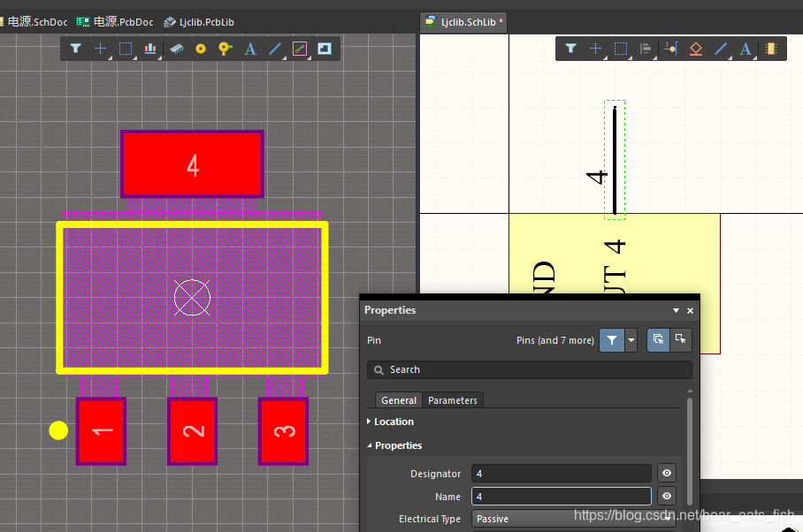The height and width of the screenshot is (532, 803).
Task: Select the Place IEEE Symbol tool
Action: [695, 49]
